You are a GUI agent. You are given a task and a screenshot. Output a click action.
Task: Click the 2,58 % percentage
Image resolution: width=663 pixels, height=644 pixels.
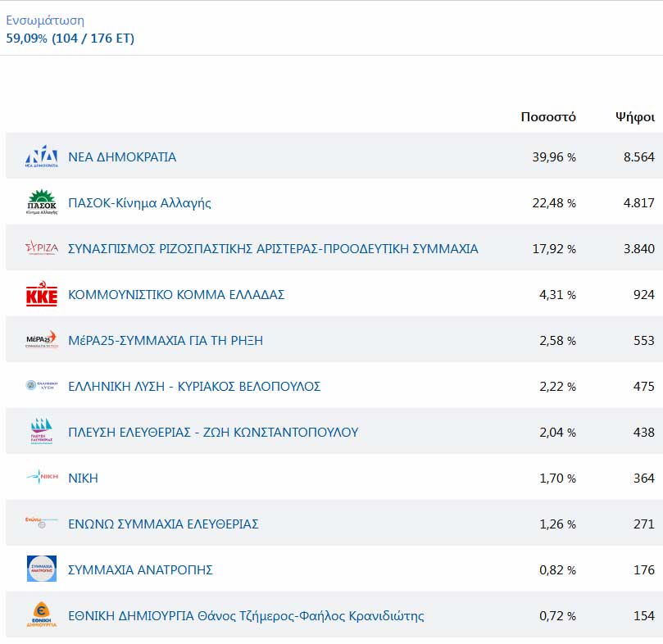557,341
